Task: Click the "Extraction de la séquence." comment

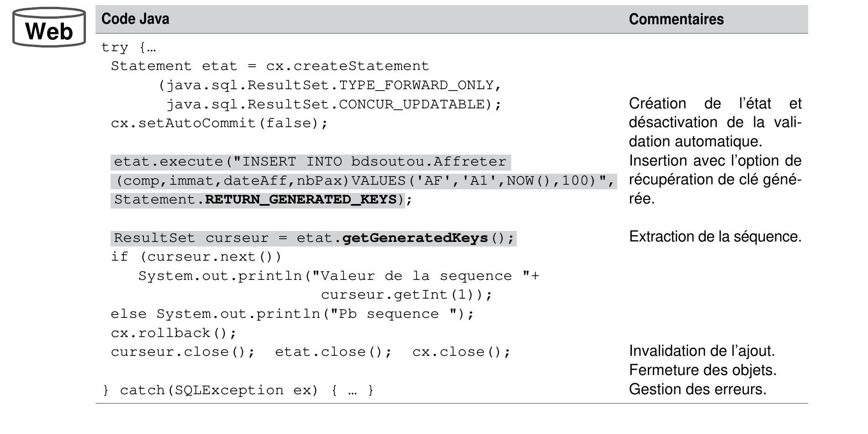Action: [x=715, y=237]
